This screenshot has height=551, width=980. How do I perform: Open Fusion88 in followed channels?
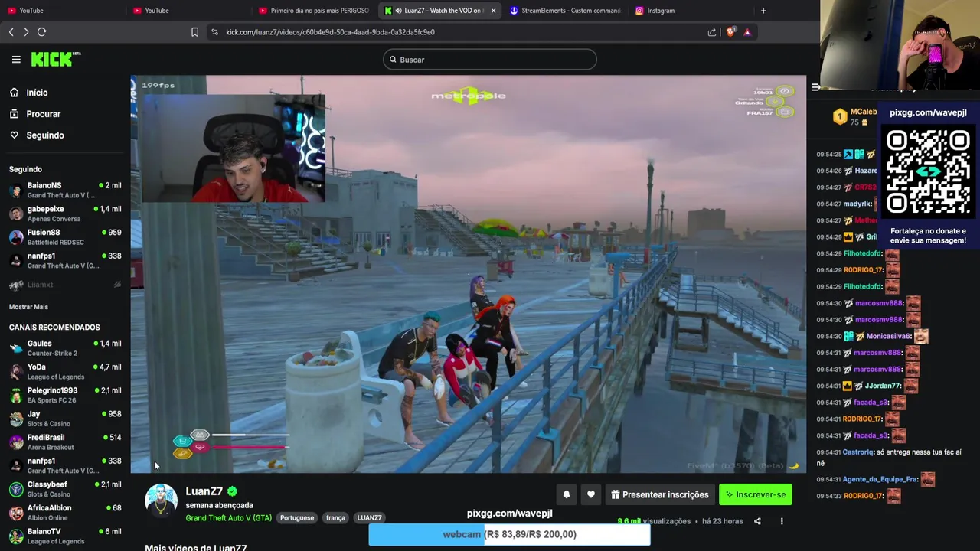click(x=65, y=237)
